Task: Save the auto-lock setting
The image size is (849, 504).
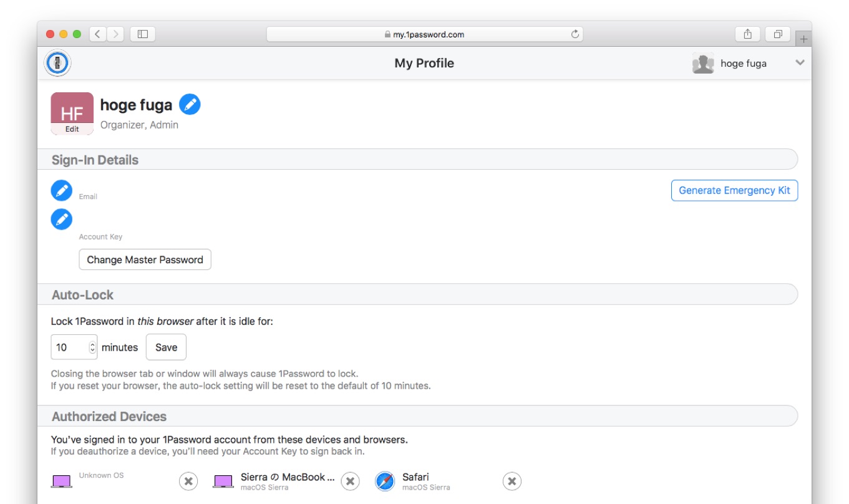Action: (166, 347)
